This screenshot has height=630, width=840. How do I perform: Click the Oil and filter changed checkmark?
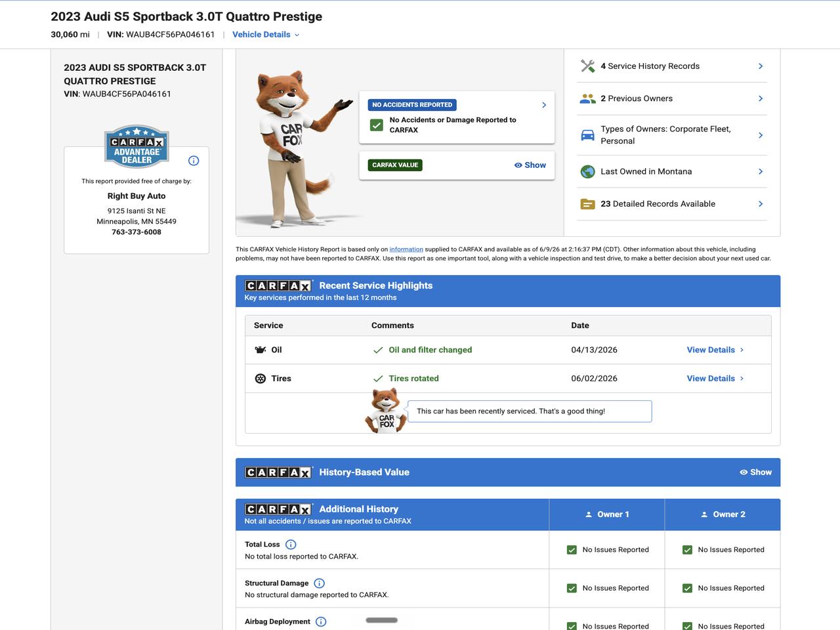point(378,350)
